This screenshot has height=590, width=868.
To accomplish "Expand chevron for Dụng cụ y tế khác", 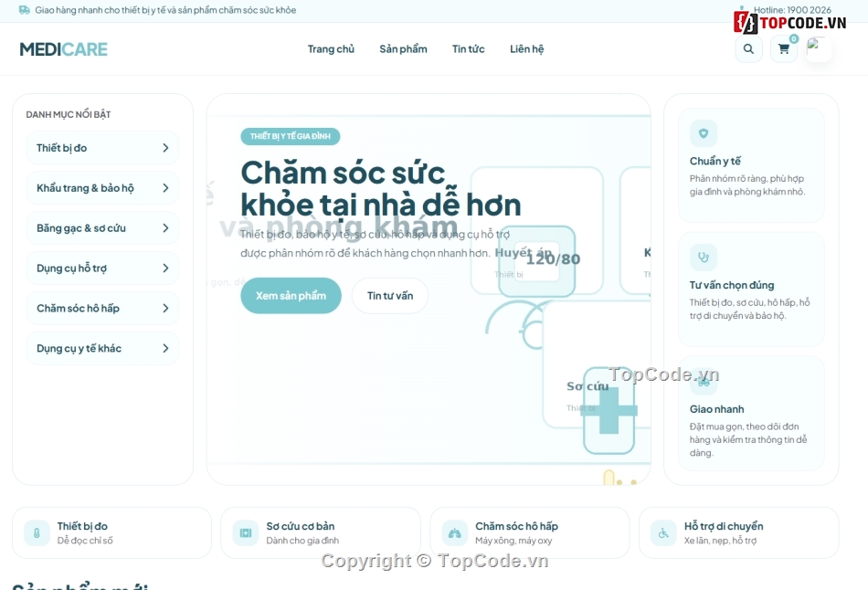I will [x=165, y=348].
